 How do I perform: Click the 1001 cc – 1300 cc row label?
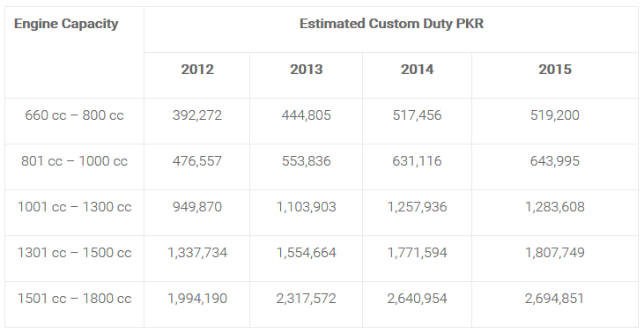[x=74, y=206]
